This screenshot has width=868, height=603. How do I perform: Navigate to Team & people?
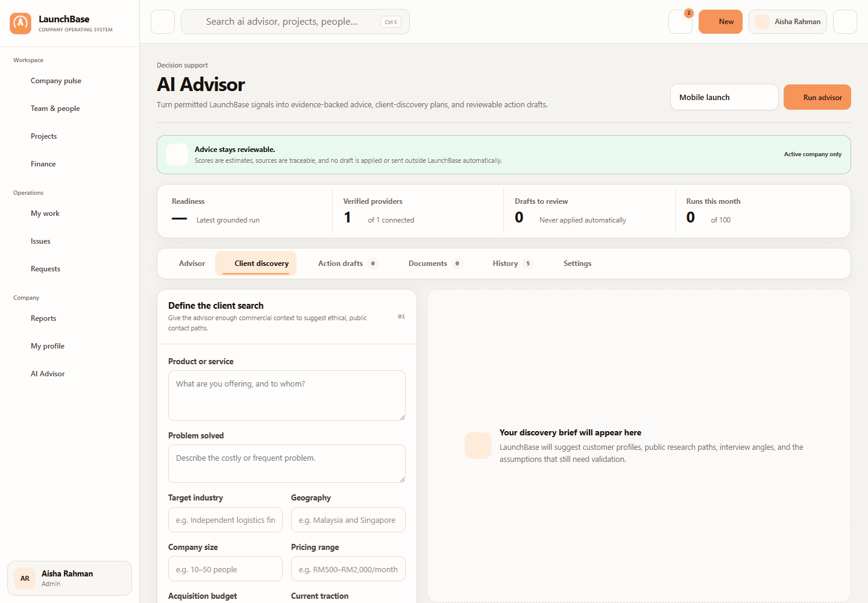(x=70, y=109)
